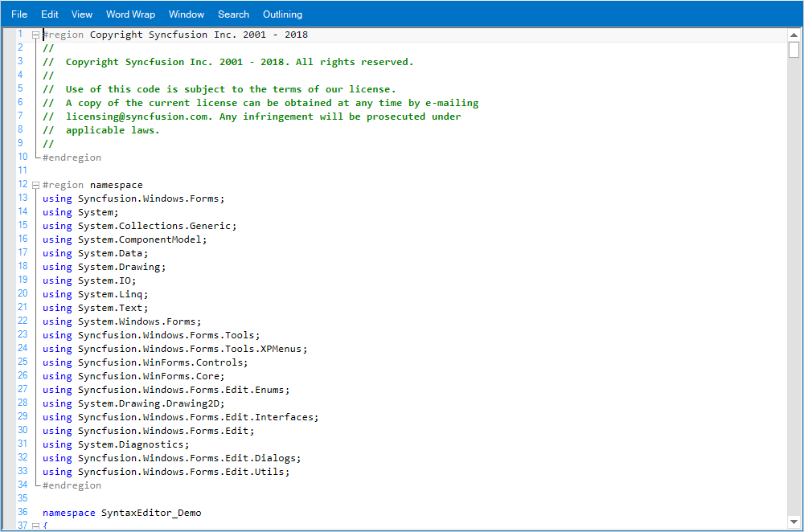Image resolution: width=804 pixels, height=532 pixels.
Task: Click 'using System.Drawing;' on line 18
Action: point(104,267)
